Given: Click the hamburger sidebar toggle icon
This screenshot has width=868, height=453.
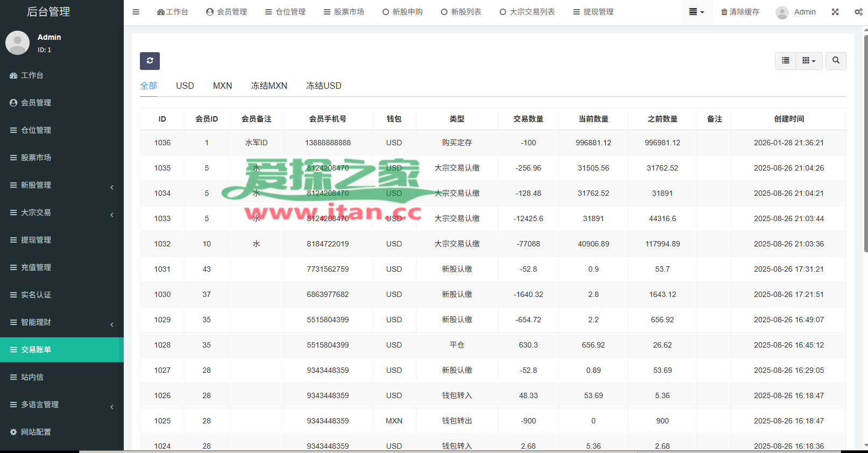Looking at the screenshot, I should [136, 12].
